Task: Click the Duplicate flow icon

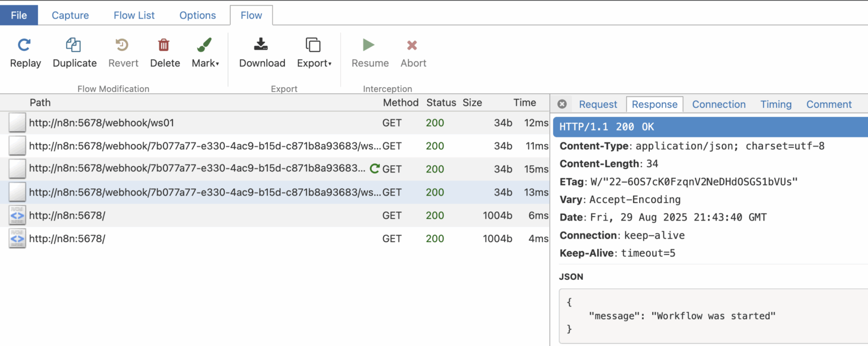Action: [74, 45]
